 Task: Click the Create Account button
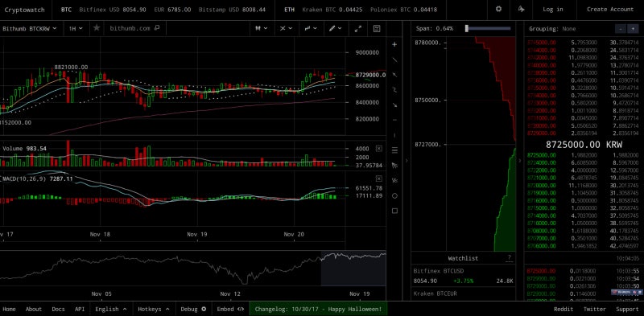point(610,9)
